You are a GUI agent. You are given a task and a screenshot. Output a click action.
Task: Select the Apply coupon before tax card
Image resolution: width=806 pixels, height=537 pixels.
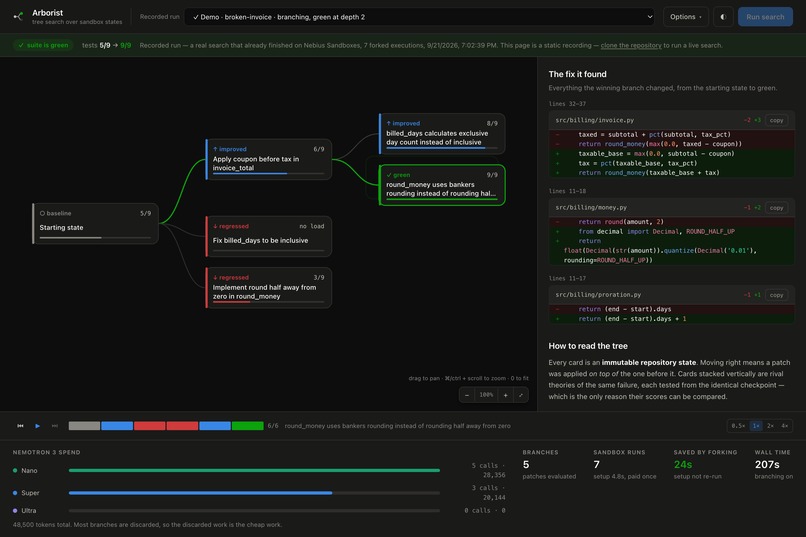(268, 159)
